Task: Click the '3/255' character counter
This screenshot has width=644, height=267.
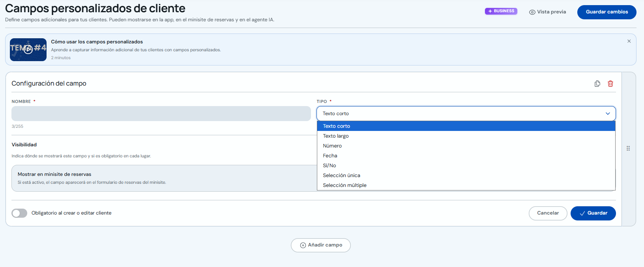Action: point(17,127)
